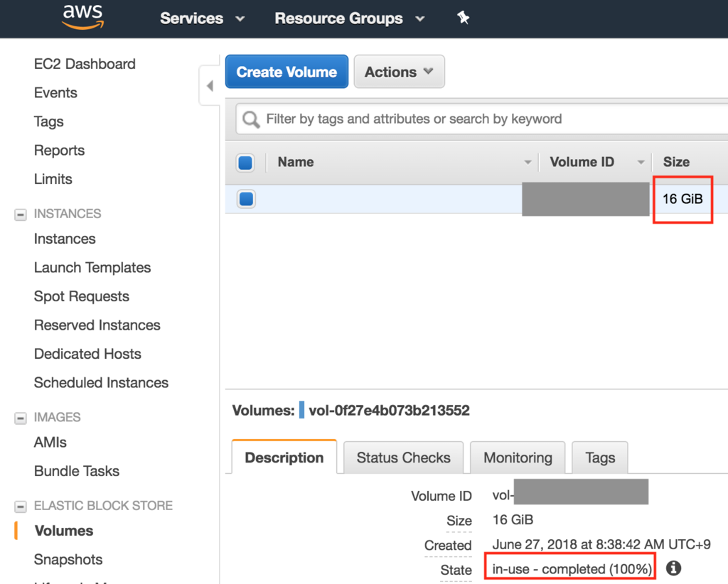Image resolution: width=728 pixels, height=584 pixels.
Task: Switch to the Description tab
Action: tap(284, 458)
